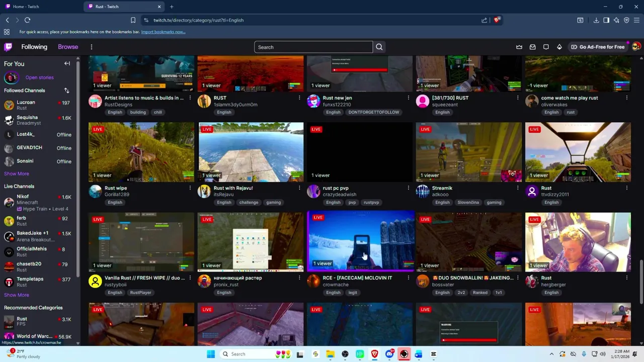The width and height of the screenshot is (644, 362).
Task: Toggle the browser sidebar panel icon
Action: (606, 20)
